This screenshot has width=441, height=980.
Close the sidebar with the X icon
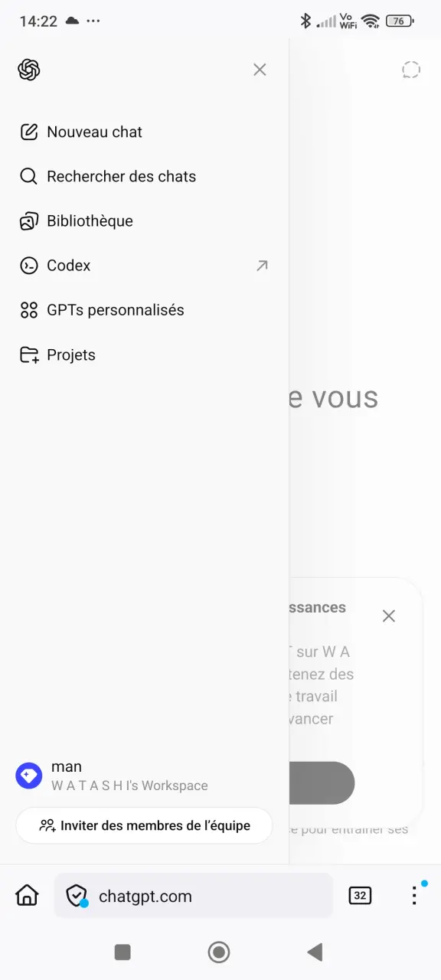[x=260, y=70]
